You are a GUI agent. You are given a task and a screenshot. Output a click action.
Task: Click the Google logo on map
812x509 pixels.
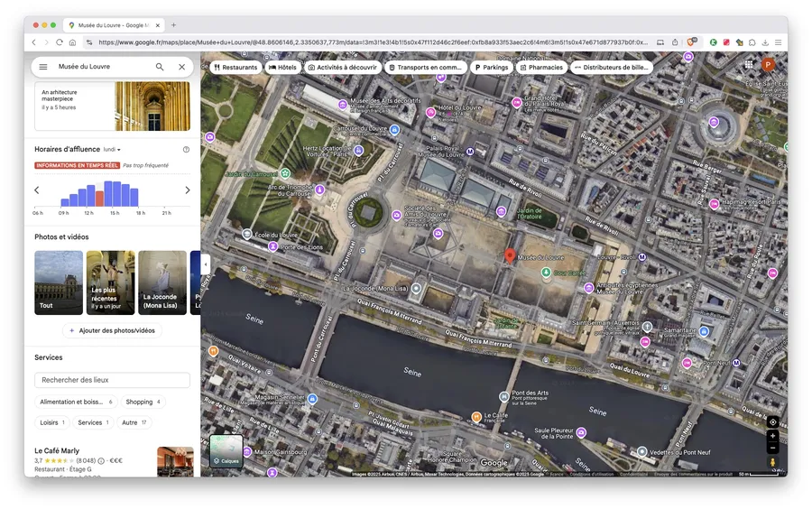click(494, 463)
